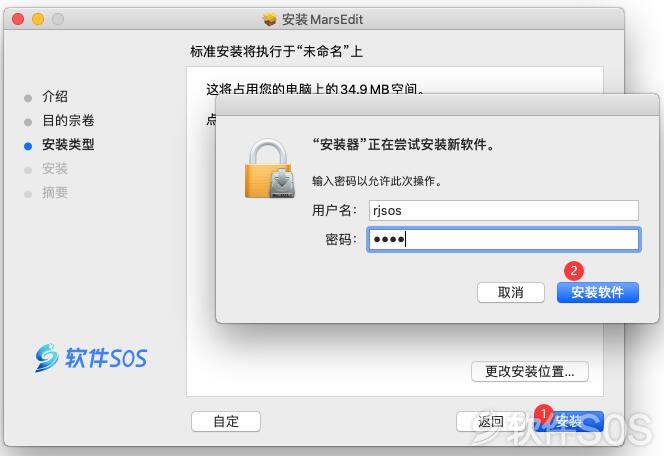Screen dimensions: 664x456
Task: Cancel the password dialog with 取消
Action: (x=511, y=293)
